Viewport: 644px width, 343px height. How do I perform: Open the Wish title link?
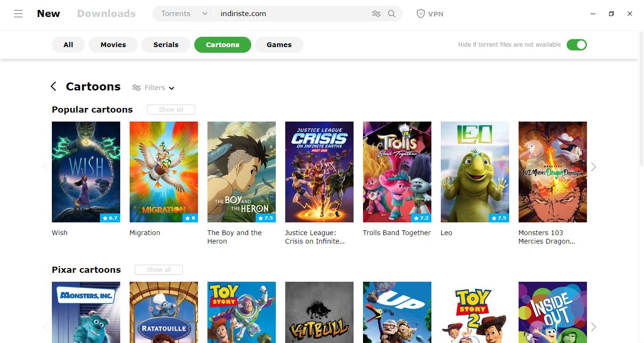point(60,233)
